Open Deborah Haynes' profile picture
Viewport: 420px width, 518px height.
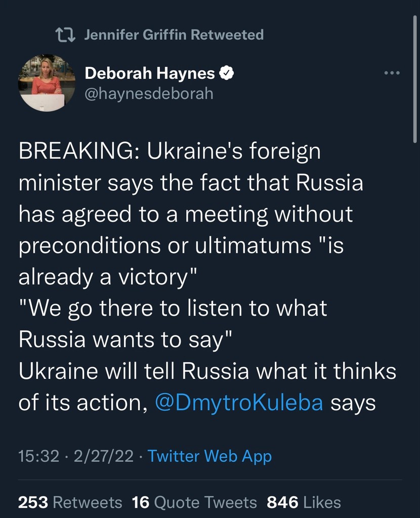(47, 83)
